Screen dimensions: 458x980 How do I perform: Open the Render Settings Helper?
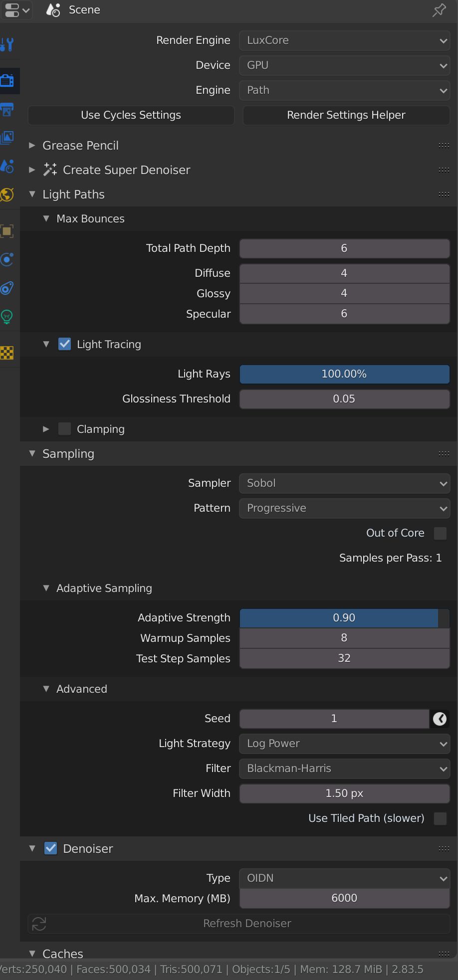[346, 115]
